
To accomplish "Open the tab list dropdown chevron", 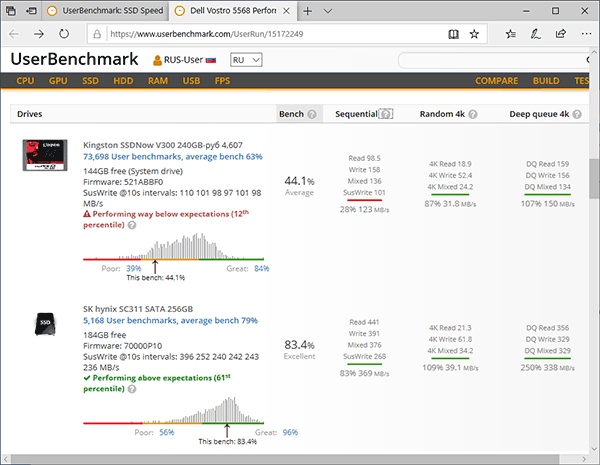I will [331, 11].
